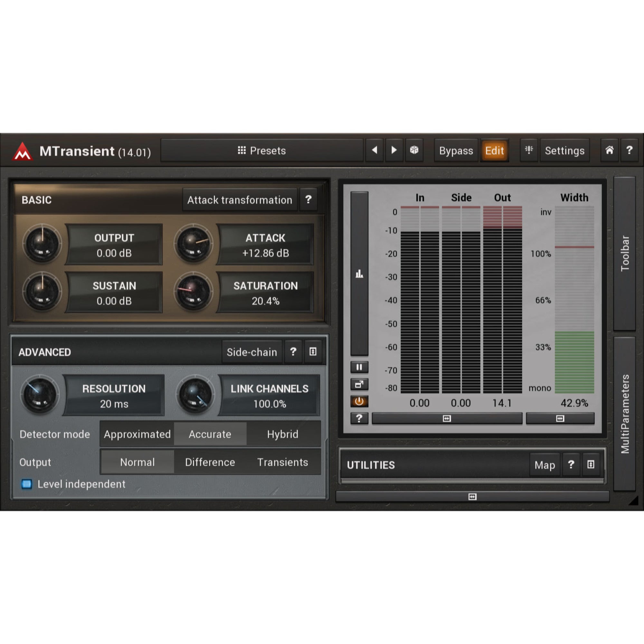The width and height of the screenshot is (644, 644).
Task: Set output to Difference
Action: click(210, 462)
